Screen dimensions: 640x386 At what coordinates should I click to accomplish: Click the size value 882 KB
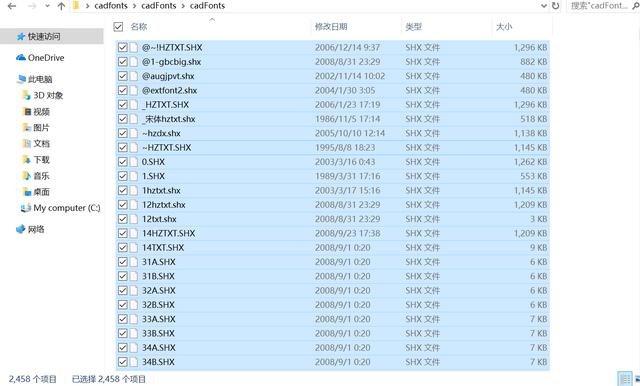pos(533,62)
